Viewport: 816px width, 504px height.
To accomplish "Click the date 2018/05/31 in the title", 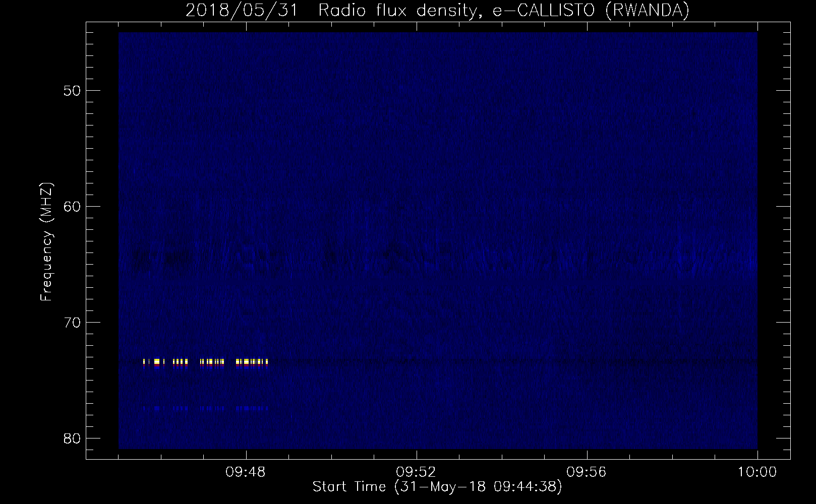I will (241, 10).
